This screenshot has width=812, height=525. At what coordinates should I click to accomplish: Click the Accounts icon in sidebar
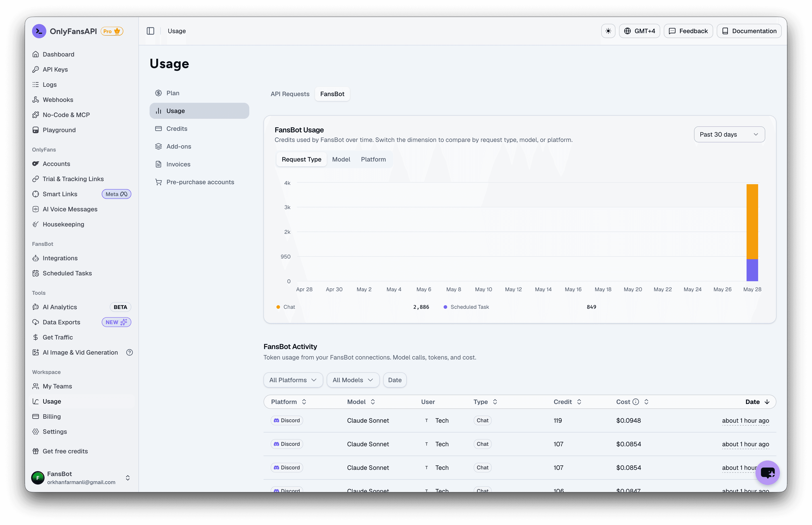[x=35, y=164]
